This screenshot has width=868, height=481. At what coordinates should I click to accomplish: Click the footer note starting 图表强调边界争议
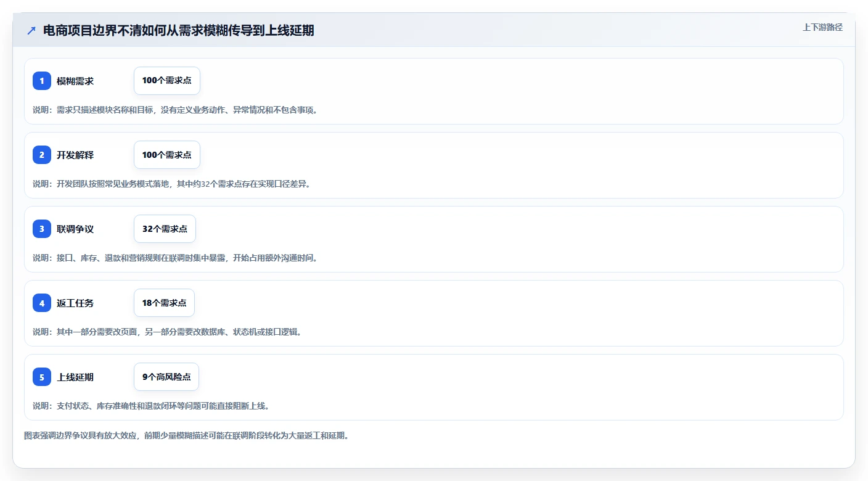187,435
